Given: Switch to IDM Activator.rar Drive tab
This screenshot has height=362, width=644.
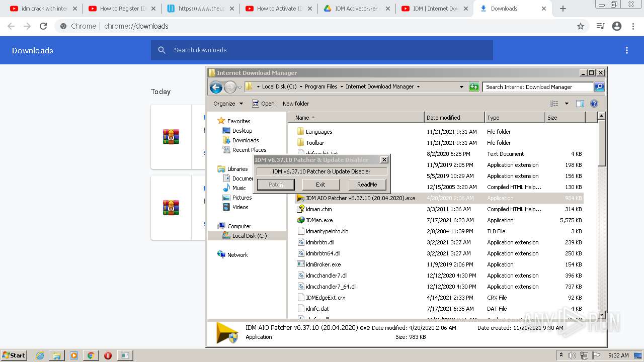Looking at the screenshot, I should tap(358, 9).
